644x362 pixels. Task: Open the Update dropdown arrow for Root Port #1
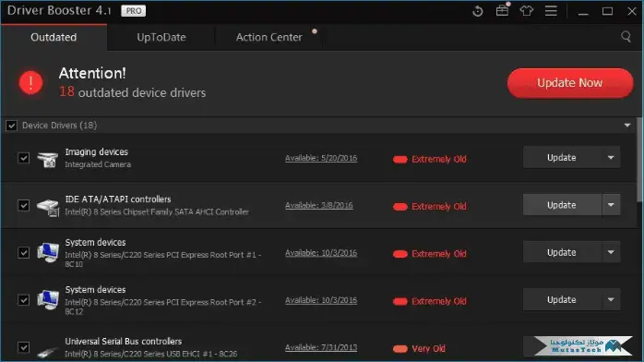(x=611, y=252)
